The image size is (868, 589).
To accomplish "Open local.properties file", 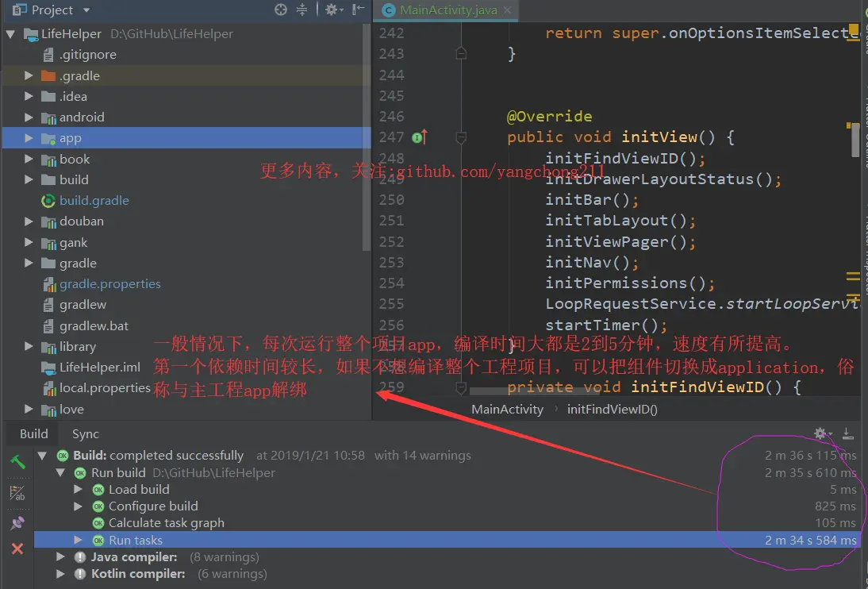I will (x=104, y=388).
